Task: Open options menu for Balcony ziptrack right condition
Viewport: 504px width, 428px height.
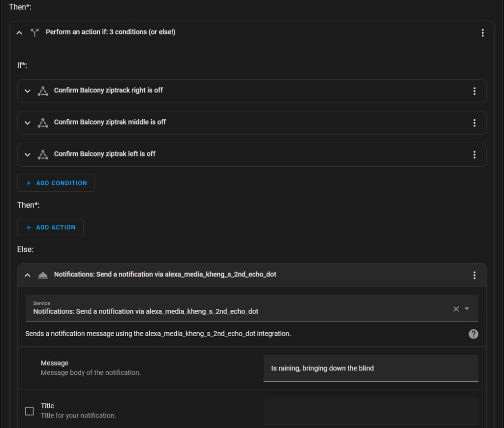Action: [x=474, y=91]
